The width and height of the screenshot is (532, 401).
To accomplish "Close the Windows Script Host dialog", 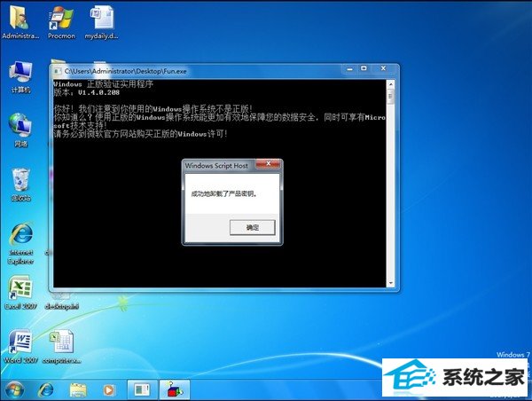I will (x=268, y=164).
